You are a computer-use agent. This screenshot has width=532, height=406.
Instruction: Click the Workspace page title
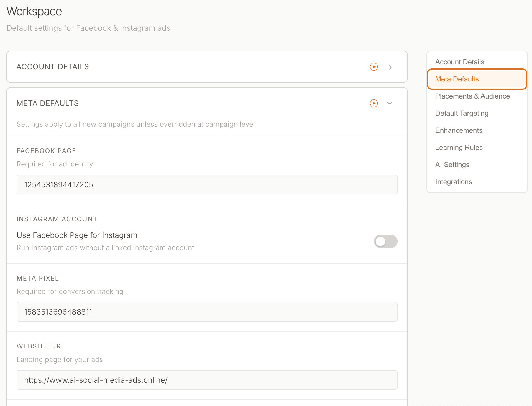point(34,12)
